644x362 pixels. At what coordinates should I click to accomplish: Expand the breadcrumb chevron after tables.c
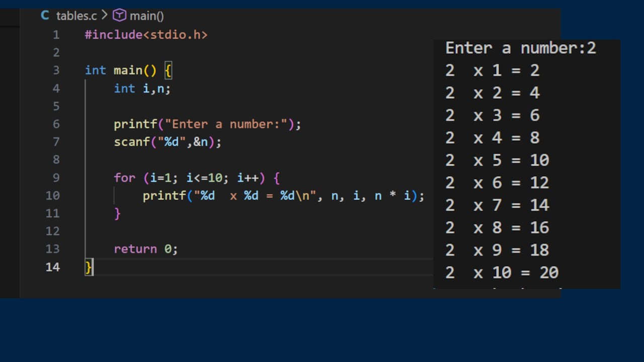105,16
